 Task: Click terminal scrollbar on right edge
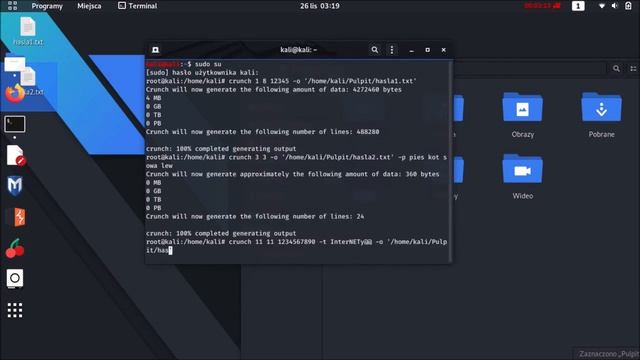tap(451, 161)
